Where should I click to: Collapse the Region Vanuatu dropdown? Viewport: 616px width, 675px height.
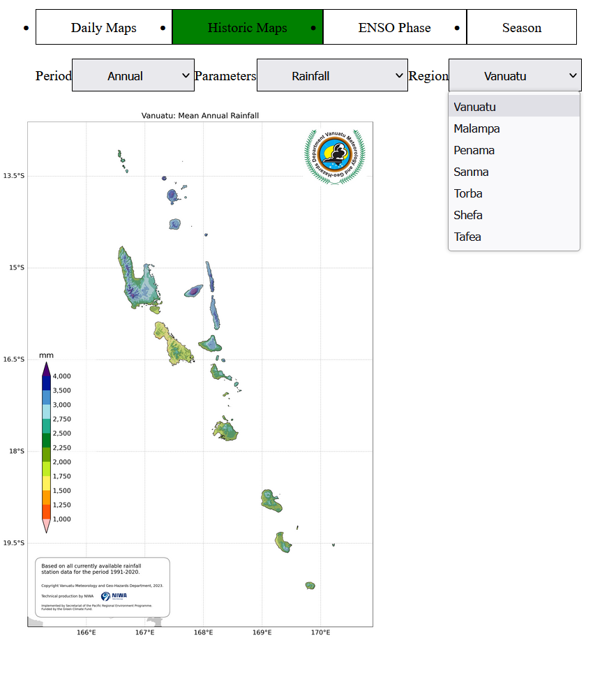click(514, 75)
